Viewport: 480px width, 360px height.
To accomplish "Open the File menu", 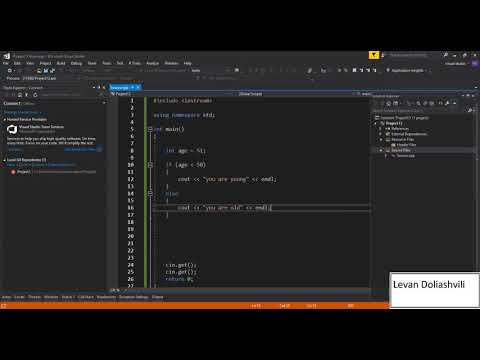I will [x=6, y=63].
